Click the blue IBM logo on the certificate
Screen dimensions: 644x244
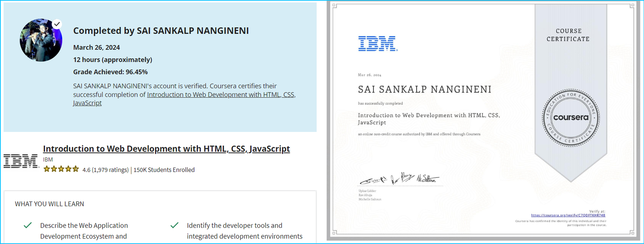coord(378,44)
